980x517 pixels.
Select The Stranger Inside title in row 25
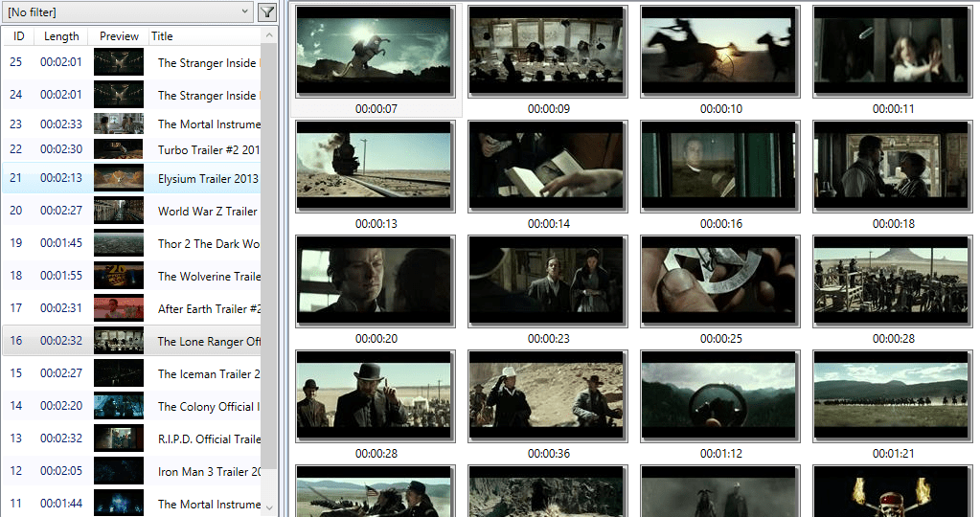point(209,62)
